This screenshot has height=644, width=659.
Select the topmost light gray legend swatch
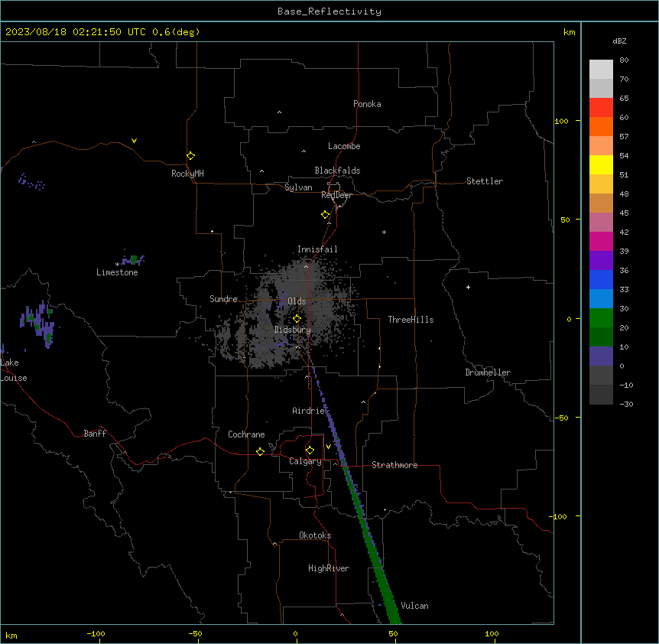[x=601, y=70]
